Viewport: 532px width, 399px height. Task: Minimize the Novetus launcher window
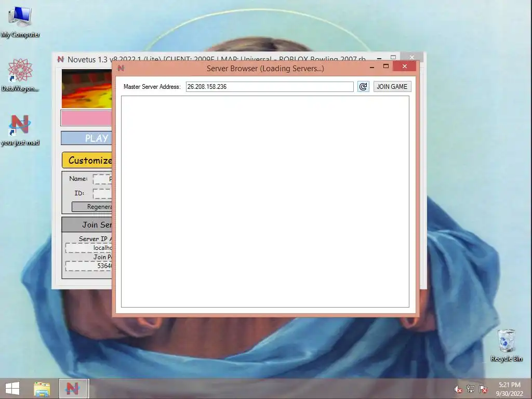pyautogui.click(x=379, y=58)
